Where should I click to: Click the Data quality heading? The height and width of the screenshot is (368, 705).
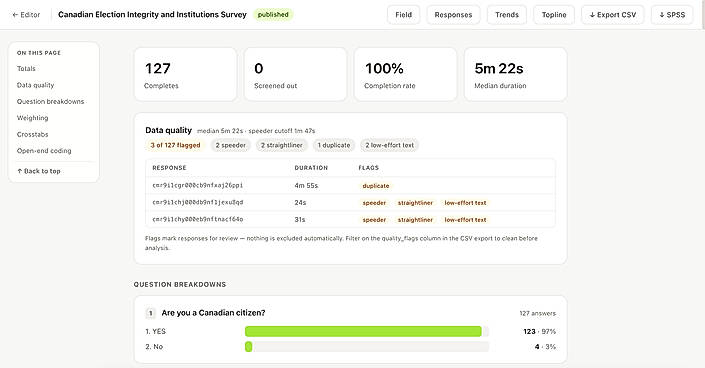tap(168, 130)
